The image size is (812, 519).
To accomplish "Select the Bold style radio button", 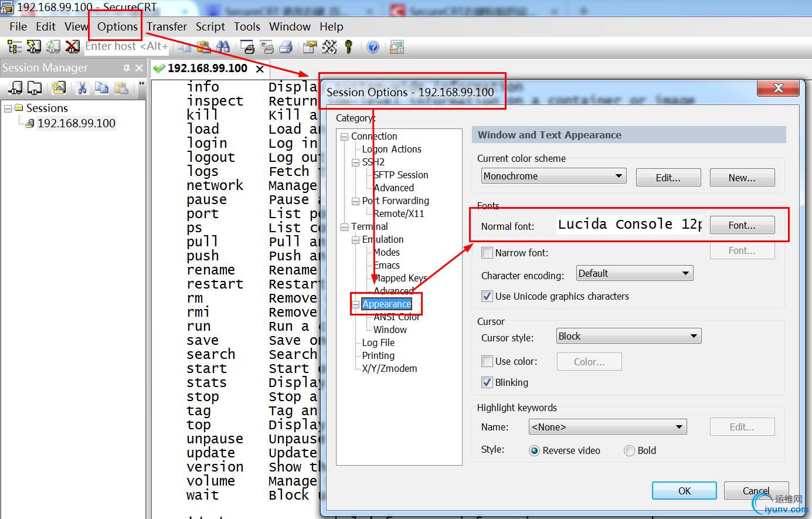I will (x=629, y=450).
